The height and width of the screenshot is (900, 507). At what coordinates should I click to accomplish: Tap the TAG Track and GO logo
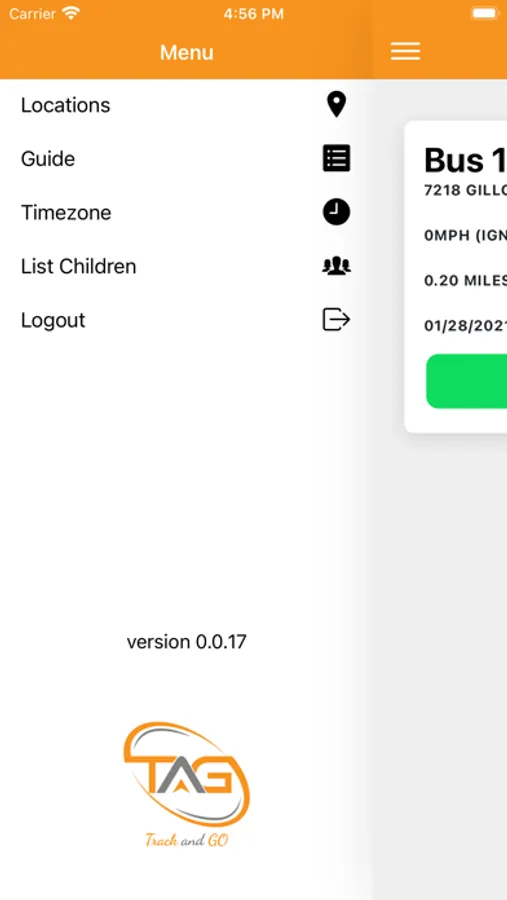(x=187, y=784)
